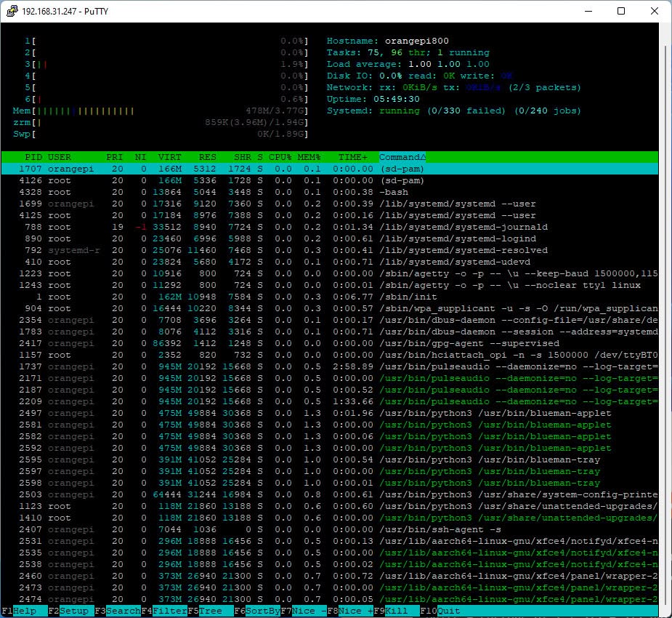This screenshot has height=618, width=672.
Task: Click the Mem usage meter bar
Action: [161, 111]
